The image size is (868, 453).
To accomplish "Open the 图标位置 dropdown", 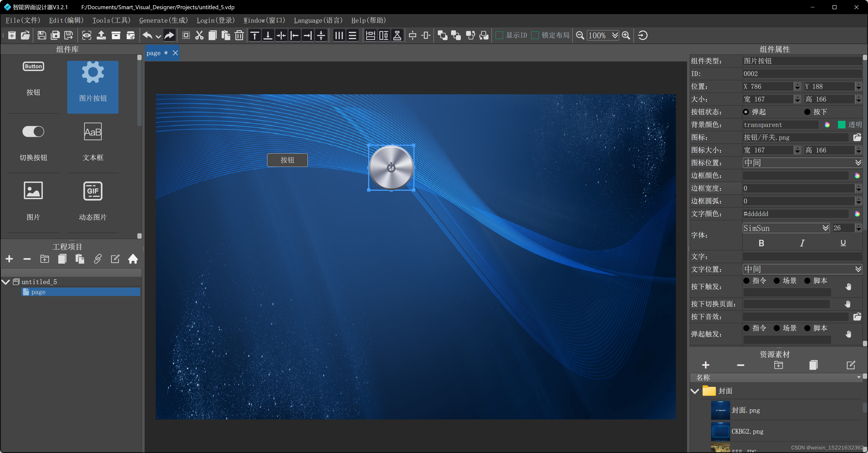I will [x=802, y=163].
